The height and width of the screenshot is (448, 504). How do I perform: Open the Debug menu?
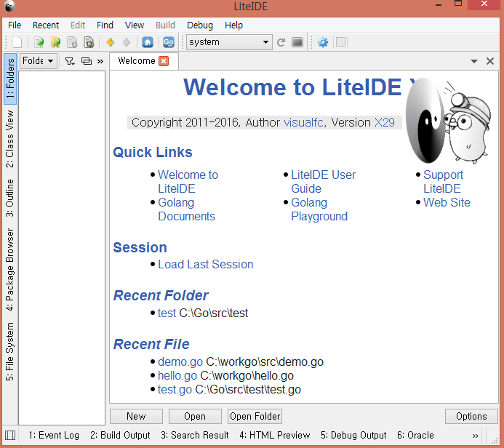coord(200,25)
